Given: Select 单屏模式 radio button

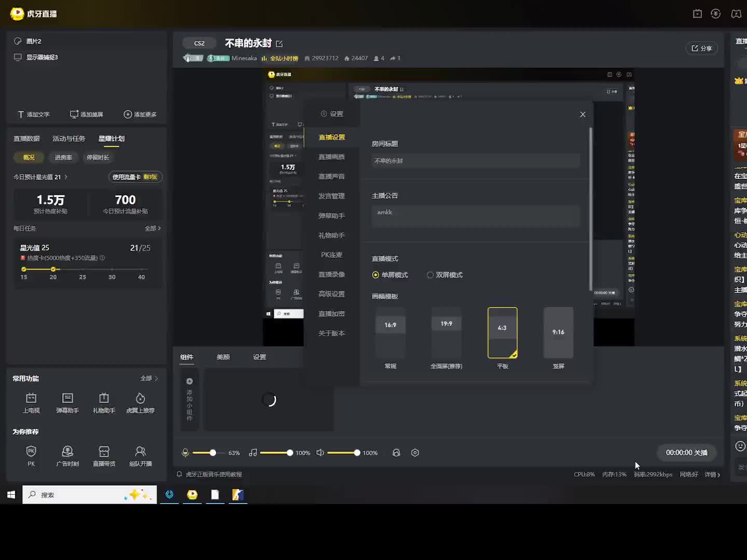Looking at the screenshot, I should (x=376, y=275).
